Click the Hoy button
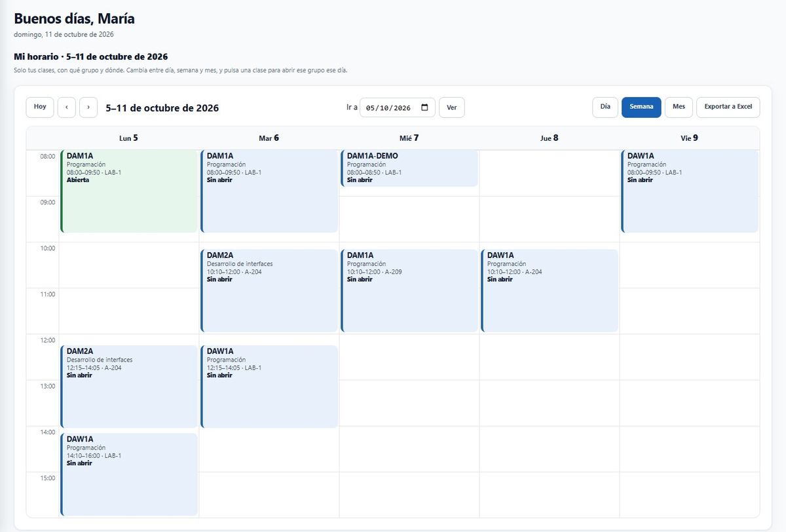The height and width of the screenshot is (532, 786). (x=40, y=107)
